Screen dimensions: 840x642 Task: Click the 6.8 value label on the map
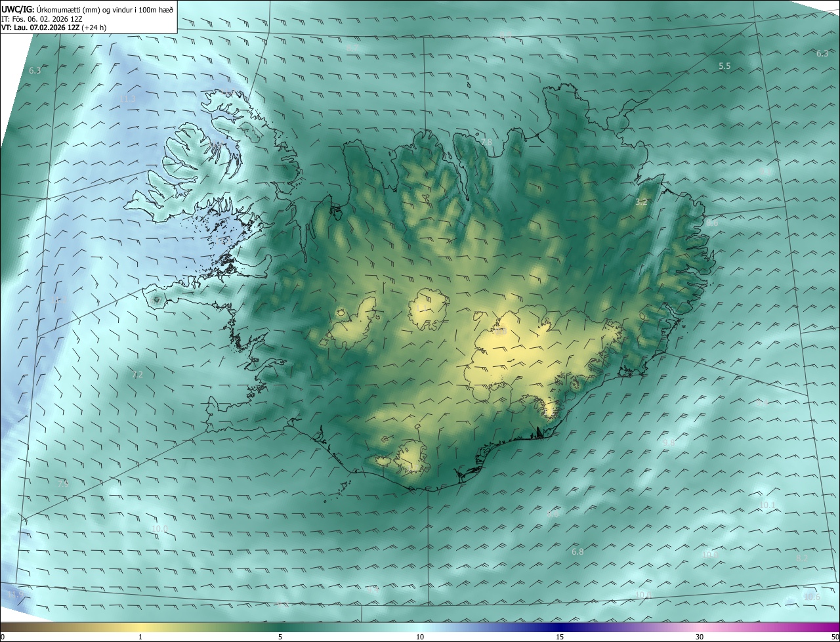[577, 552]
